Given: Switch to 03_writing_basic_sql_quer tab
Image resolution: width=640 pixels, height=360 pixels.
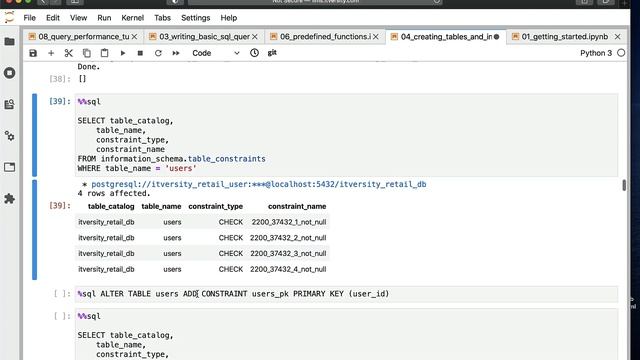Looking at the screenshot, I should point(204,37).
